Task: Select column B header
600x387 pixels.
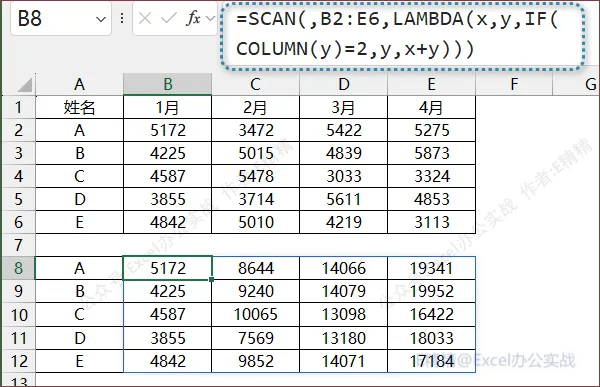Action: click(x=168, y=84)
